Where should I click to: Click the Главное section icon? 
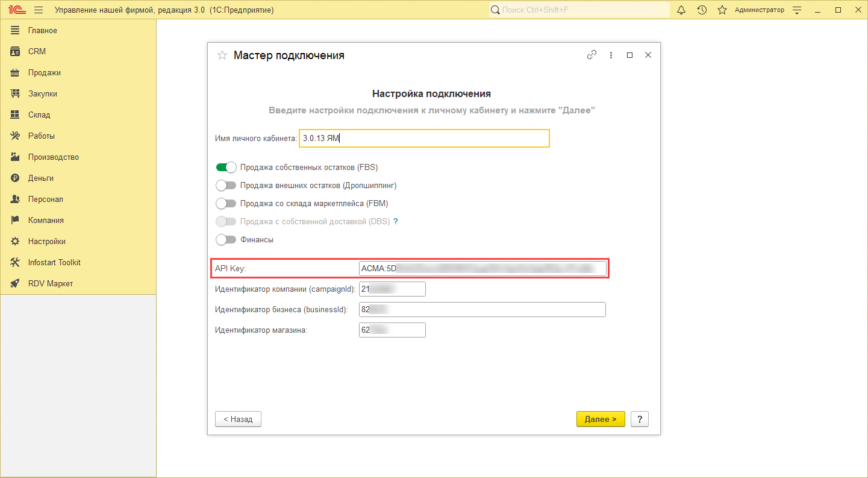[15, 30]
